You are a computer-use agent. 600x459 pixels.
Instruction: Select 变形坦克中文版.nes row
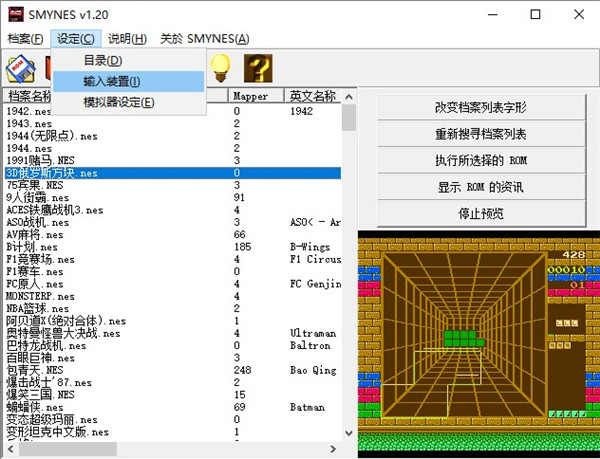pos(173,432)
